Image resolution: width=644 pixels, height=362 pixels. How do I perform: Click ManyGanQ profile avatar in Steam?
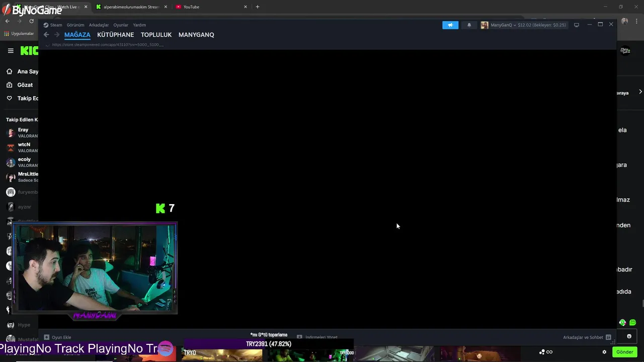point(484,25)
